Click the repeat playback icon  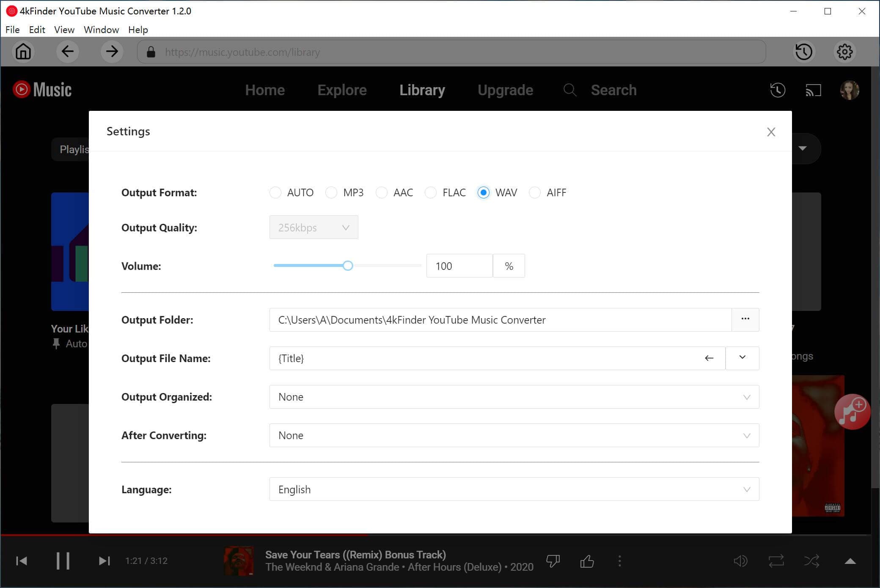(776, 561)
